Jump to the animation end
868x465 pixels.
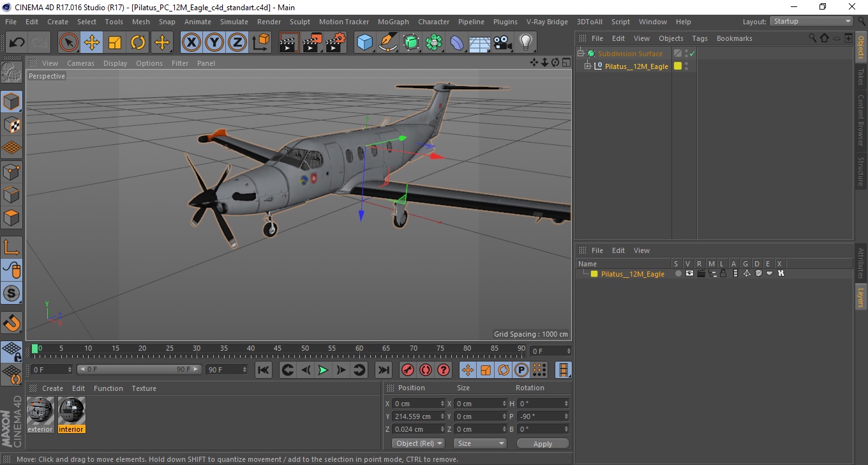[x=383, y=370]
